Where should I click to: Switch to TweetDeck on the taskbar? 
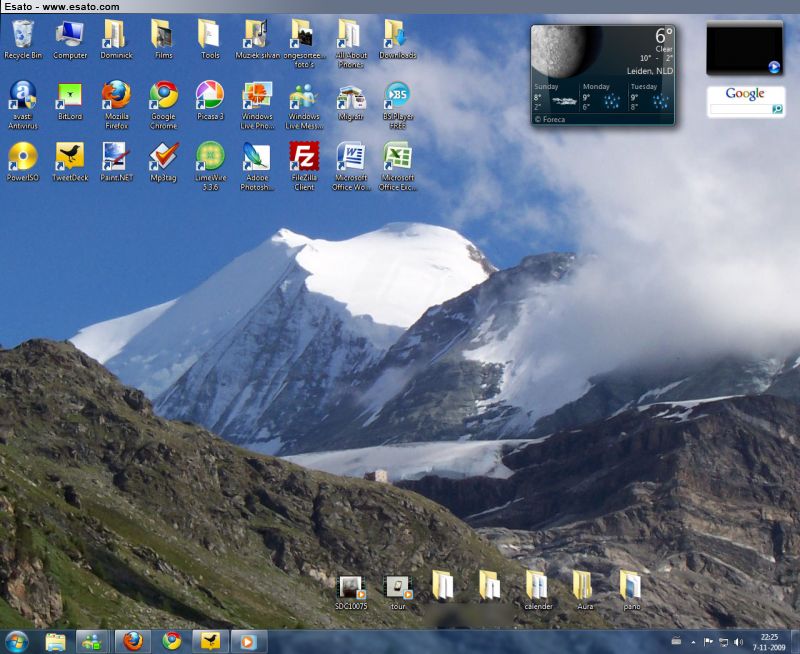click(210, 642)
